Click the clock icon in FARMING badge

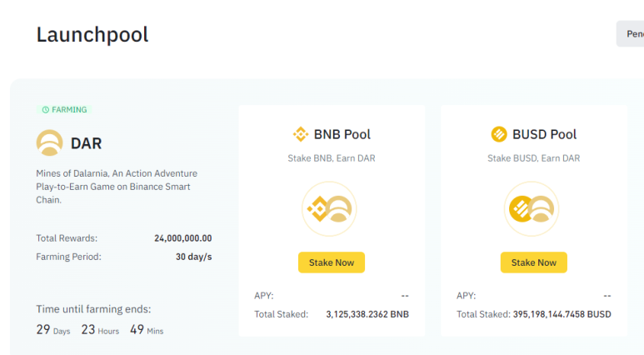[x=46, y=110]
